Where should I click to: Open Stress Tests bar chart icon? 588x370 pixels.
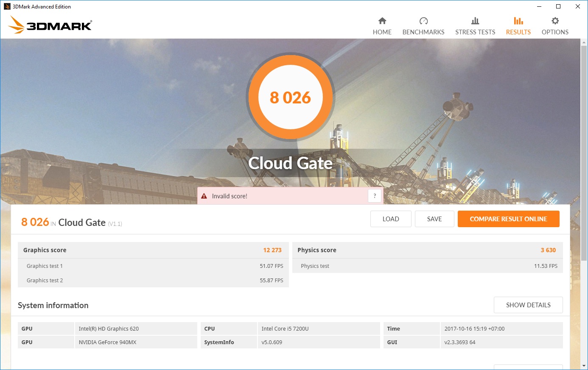point(475,21)
